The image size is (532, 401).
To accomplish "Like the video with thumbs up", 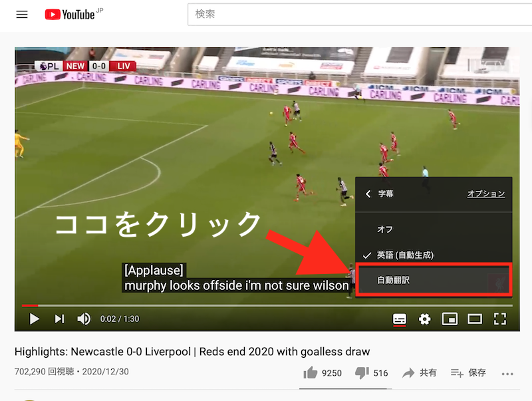I will coord(323,373).
